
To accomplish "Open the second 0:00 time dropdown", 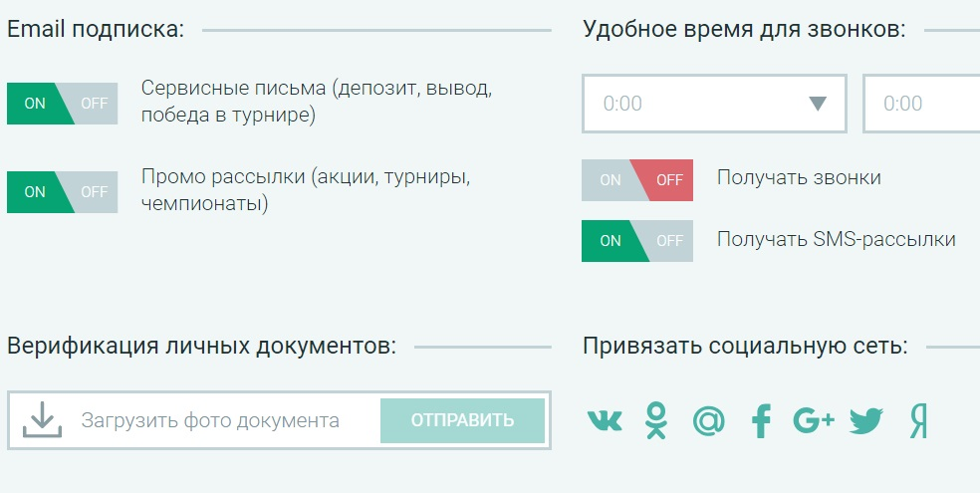I will (x=921, y=104).
